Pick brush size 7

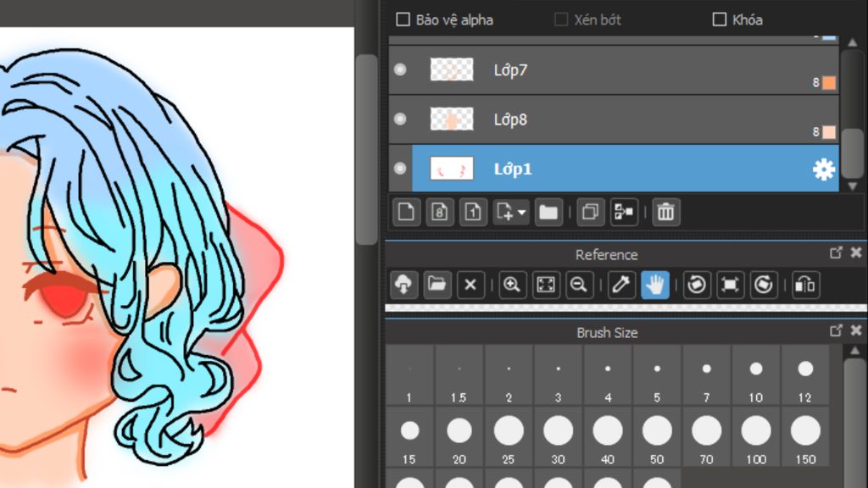pos(706,375)
